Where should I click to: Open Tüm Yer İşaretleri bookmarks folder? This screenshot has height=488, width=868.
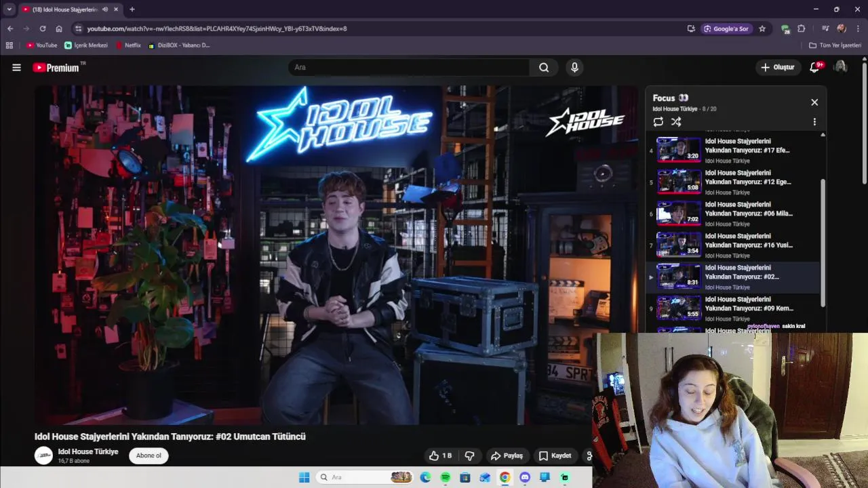coord(835,45)
